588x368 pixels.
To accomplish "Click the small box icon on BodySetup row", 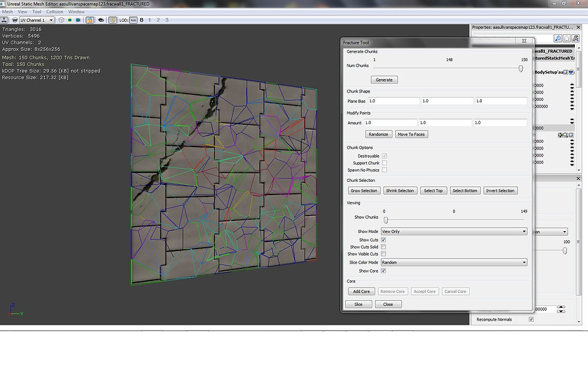I will coord(565,72).
